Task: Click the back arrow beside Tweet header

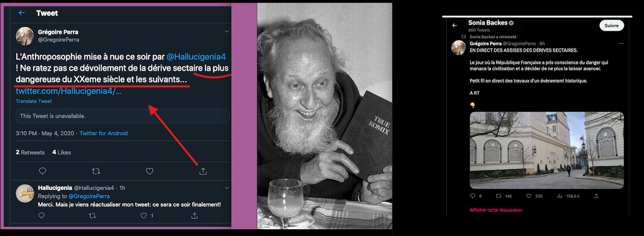Action: (21, 13)
